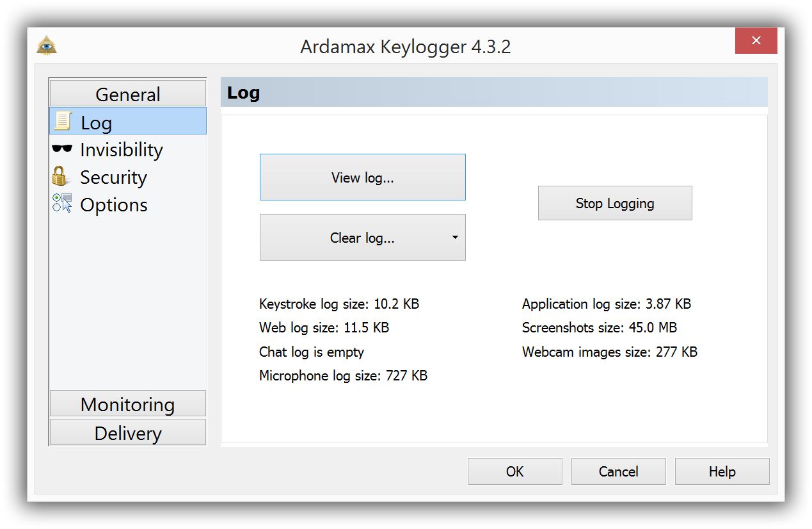Click the Microphone log size 727 KB text

[x=343, y=375]
